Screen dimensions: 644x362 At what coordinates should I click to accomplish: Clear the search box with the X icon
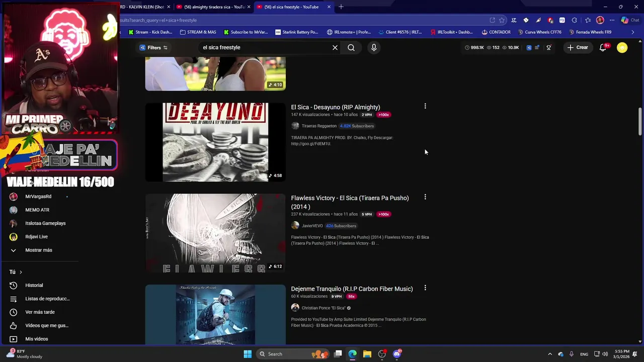335,47
